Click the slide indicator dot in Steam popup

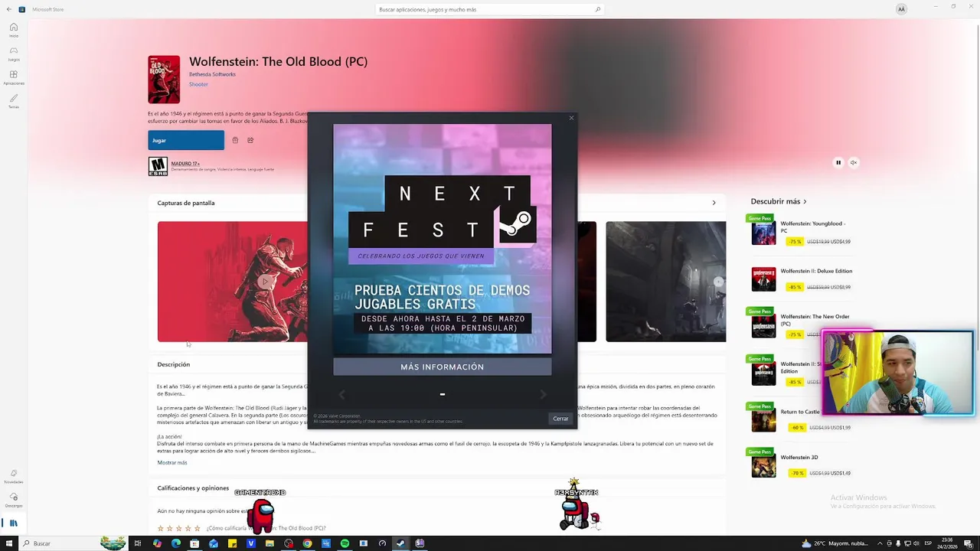443,394
